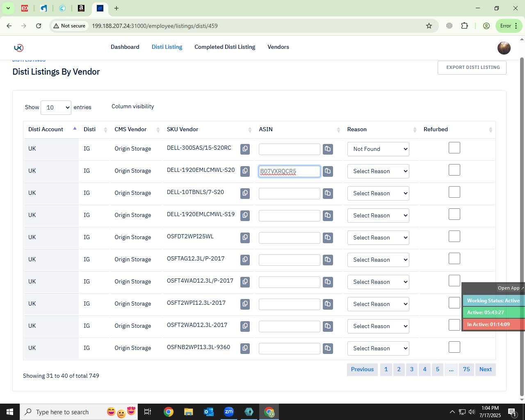Click the site logo in the header
Screen dimensions: 525x420
click(18, 48)
